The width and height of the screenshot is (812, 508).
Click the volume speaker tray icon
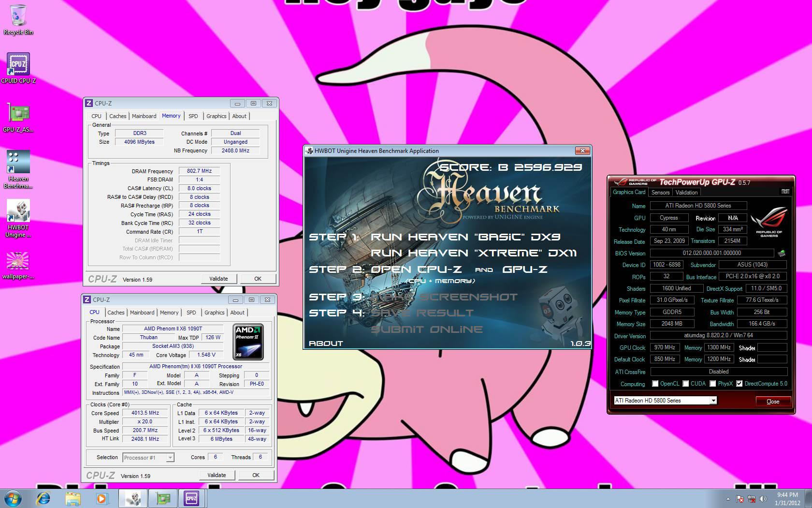click(763, 499)
